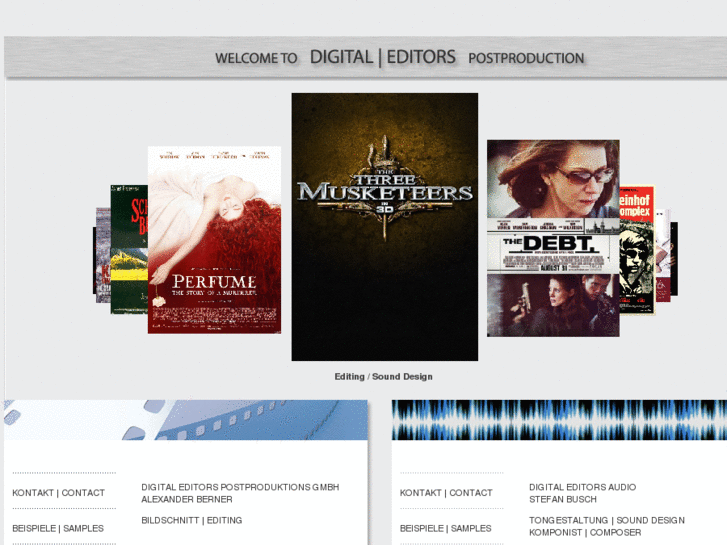This screenshot has height=545, width=727.
Task: Select the Perfume movie poster
Action: (214, 240)
